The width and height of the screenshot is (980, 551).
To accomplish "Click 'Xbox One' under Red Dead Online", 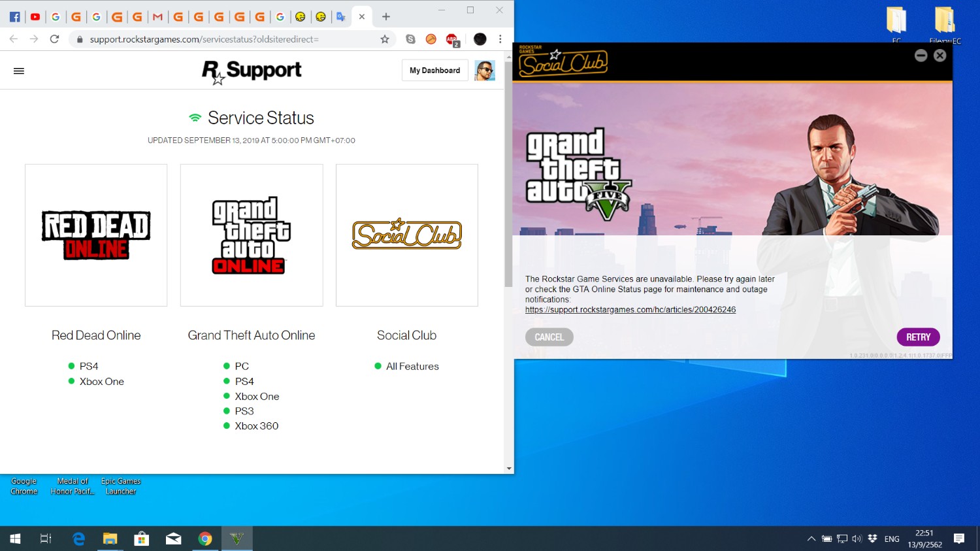I will coord(102,382).
